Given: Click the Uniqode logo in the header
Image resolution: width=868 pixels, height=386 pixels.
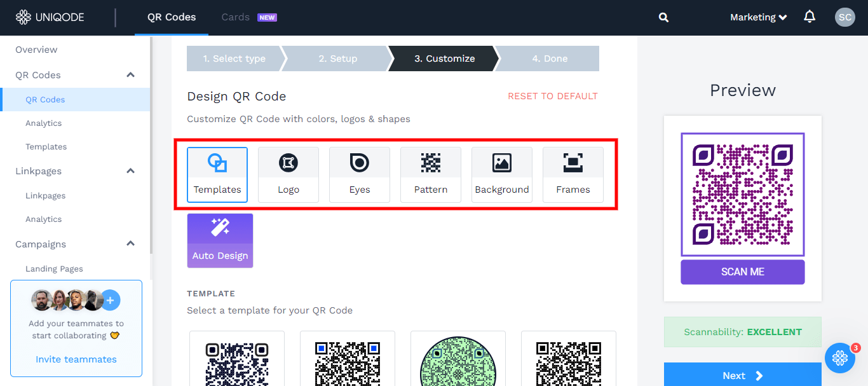Looking at the screenshot, I should [50, 17].
